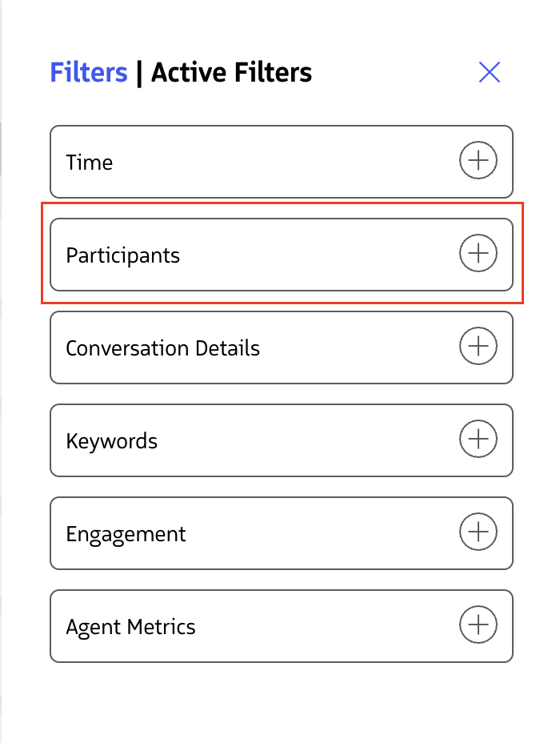The height and width of the screenshot is (743, 560).
Task: Click the plus icon beside Participants
Action: coord(478,253)
